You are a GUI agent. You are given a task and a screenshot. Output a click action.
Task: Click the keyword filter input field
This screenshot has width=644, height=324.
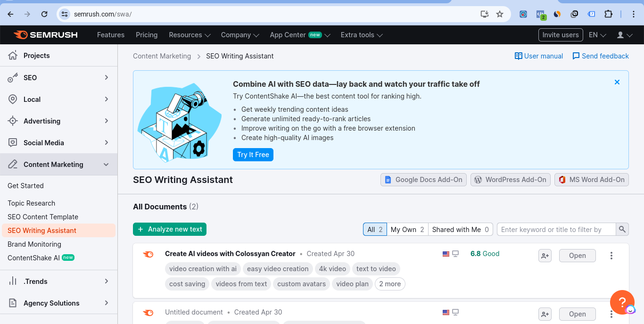[556, 230]
